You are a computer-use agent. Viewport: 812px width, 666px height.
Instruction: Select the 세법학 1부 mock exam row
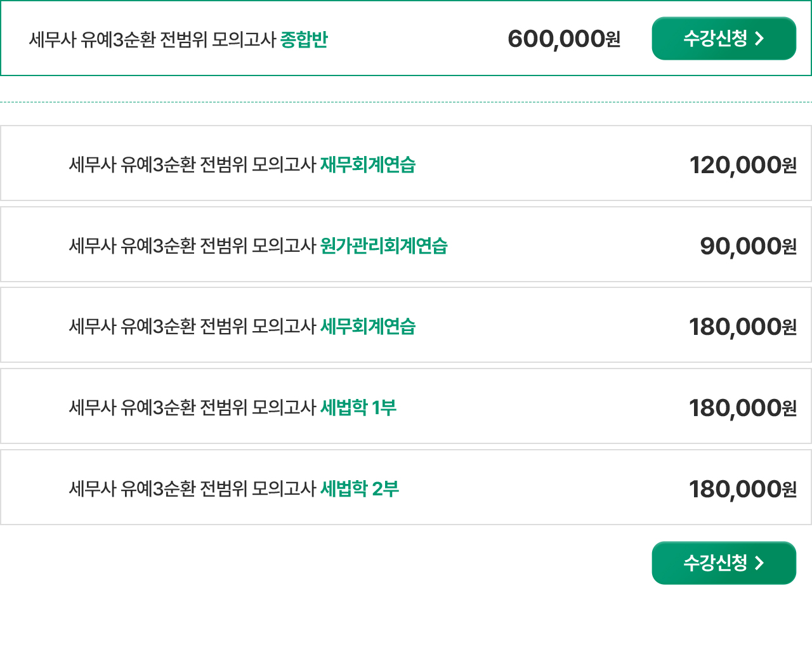(x=406, y=406)
